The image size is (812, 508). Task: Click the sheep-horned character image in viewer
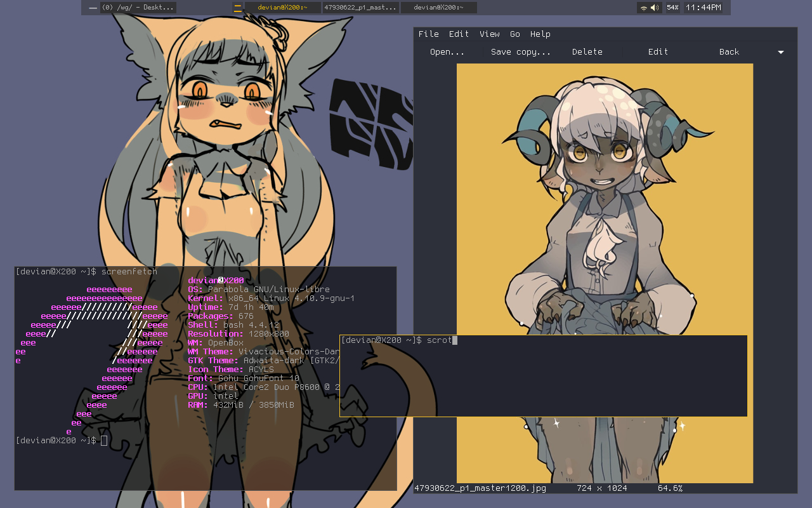[605, 273]
